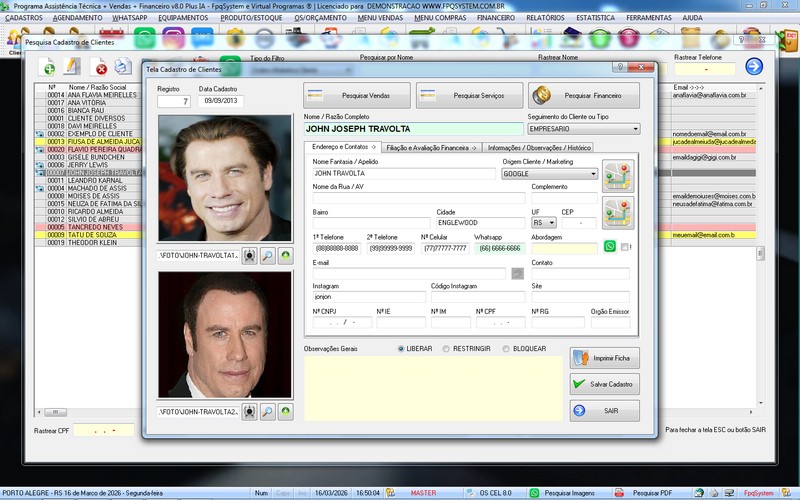Click the Pesquisar Serviços button
This screenshot has width=800, height=500.
pos(469,95)
